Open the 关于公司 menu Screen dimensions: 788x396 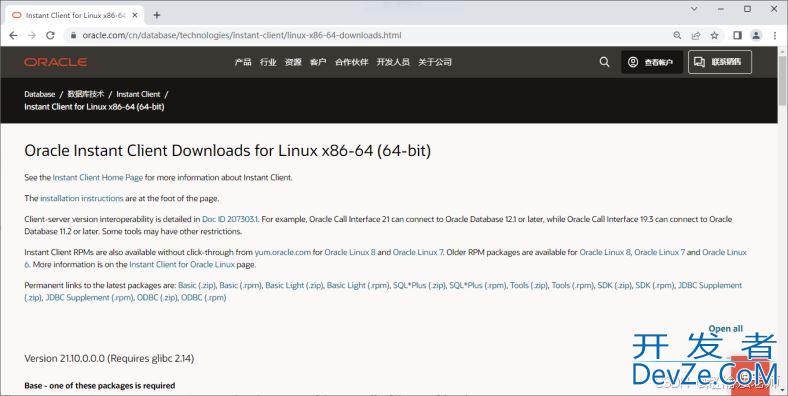435,62
